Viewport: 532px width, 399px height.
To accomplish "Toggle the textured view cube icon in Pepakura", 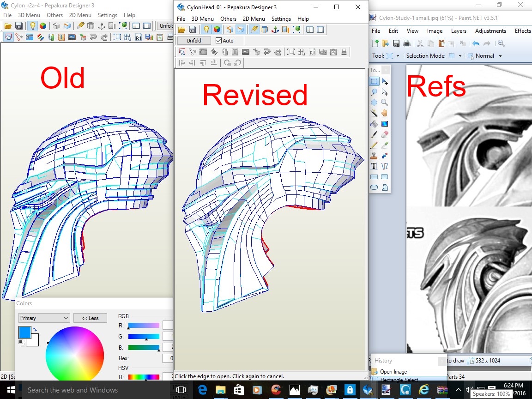I will (217, 30).
